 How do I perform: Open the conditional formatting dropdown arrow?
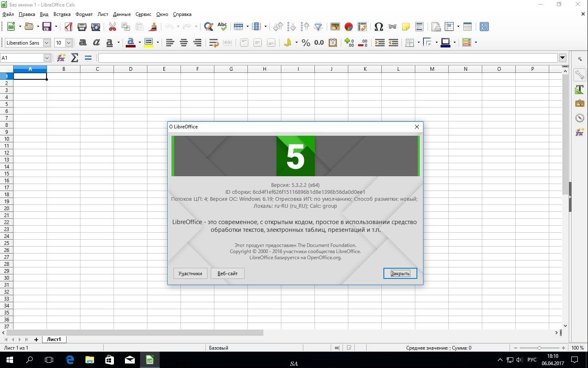tap(476, 43)
